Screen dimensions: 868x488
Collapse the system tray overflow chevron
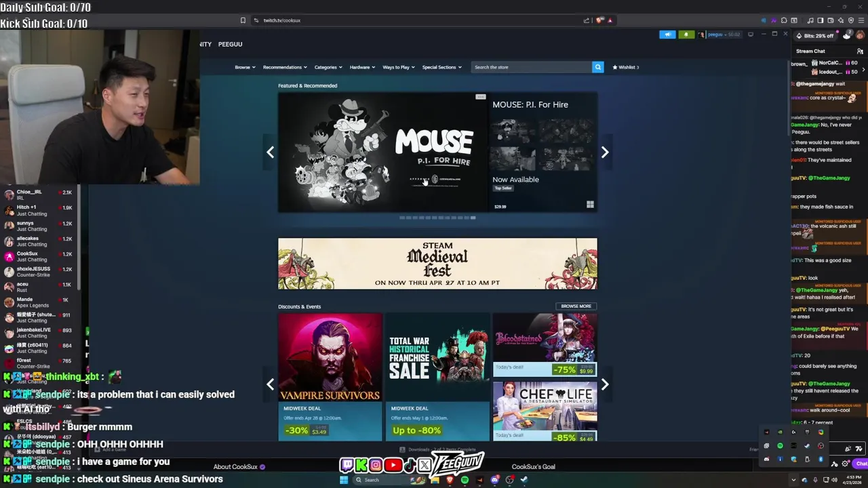tap(793, 480)
